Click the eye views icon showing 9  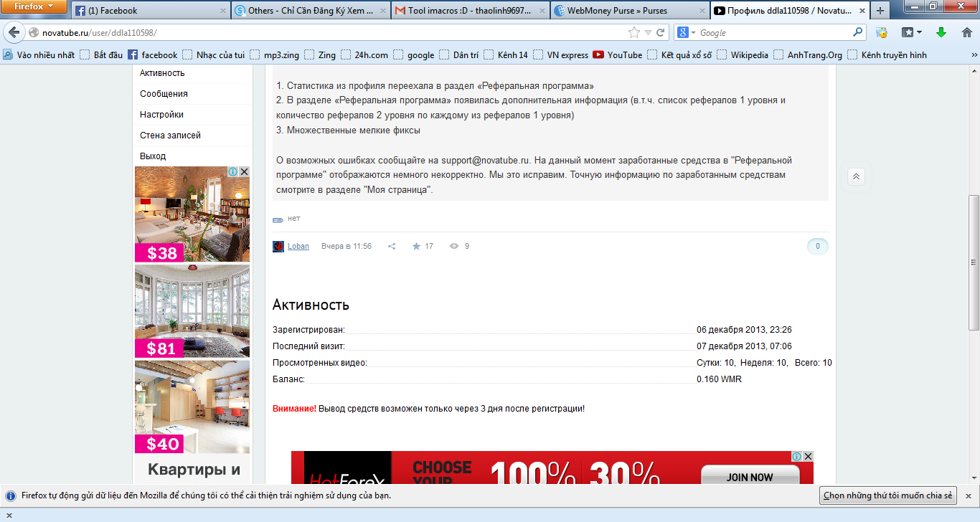pyautogui.click(x=454, y=246)
